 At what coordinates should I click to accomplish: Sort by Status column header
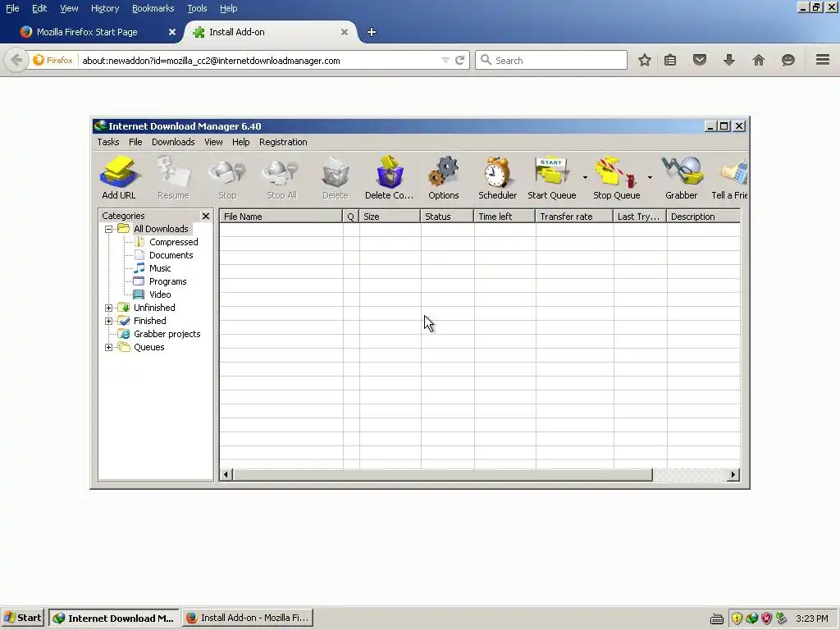[x=447, y=217]
